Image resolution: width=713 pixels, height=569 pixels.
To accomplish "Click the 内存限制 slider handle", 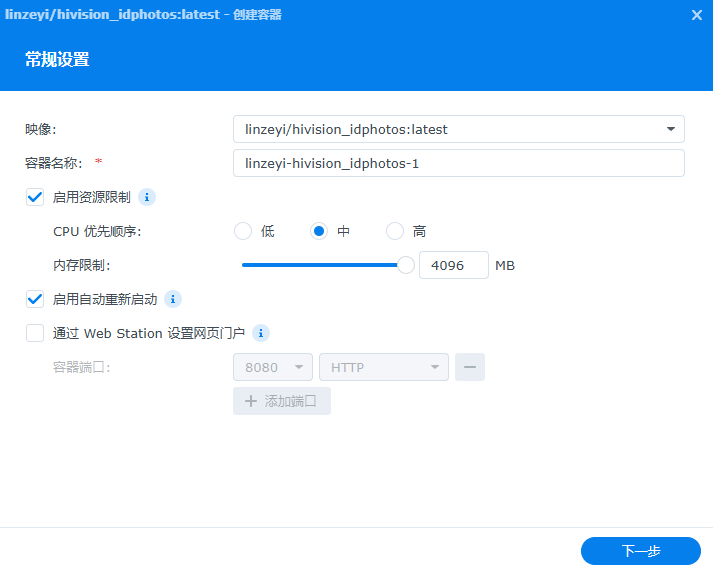I will (x=406, y=265).
